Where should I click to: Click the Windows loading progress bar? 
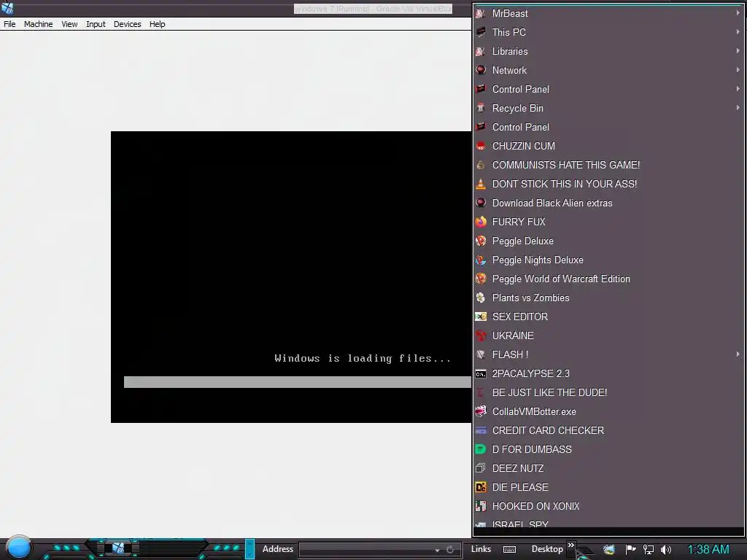click(x=298, y=382)
